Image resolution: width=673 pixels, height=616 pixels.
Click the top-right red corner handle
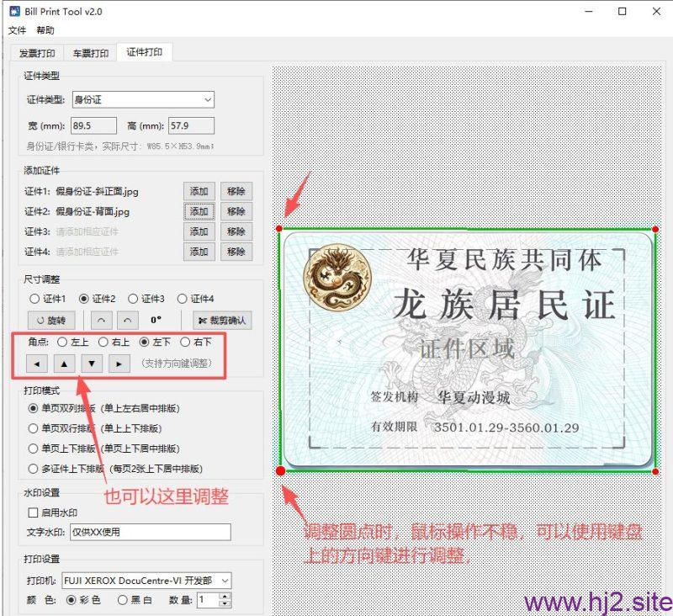pos(655,229)
